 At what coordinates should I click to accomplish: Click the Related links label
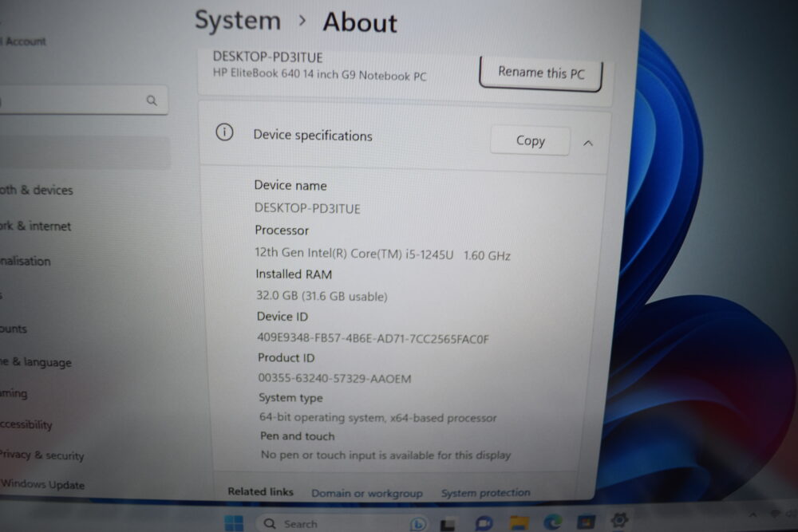(x=261, y=492)
